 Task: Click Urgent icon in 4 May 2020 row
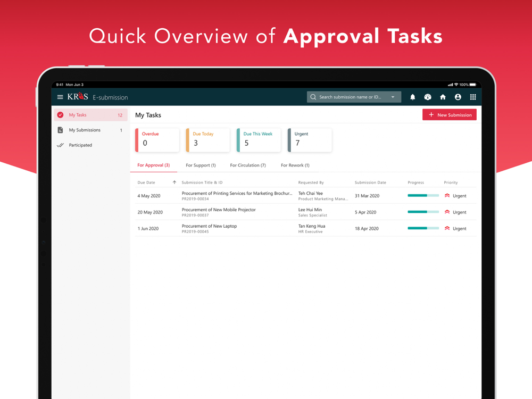447,195
